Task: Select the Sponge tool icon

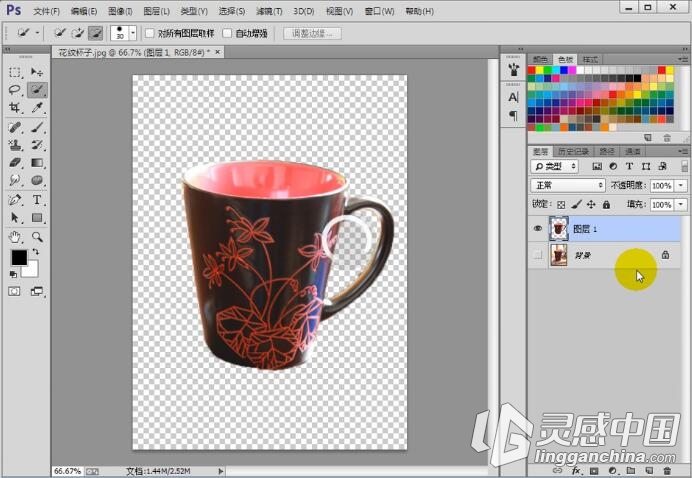Action: pyautogui.click(x=37, y=180)
